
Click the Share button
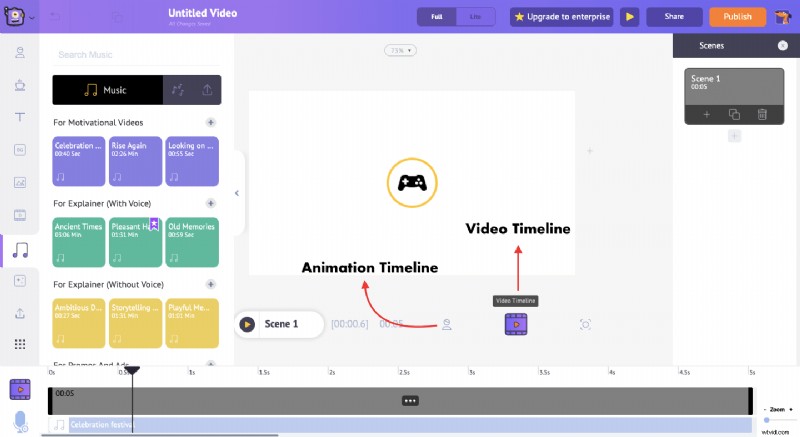(x=674, y=17)
